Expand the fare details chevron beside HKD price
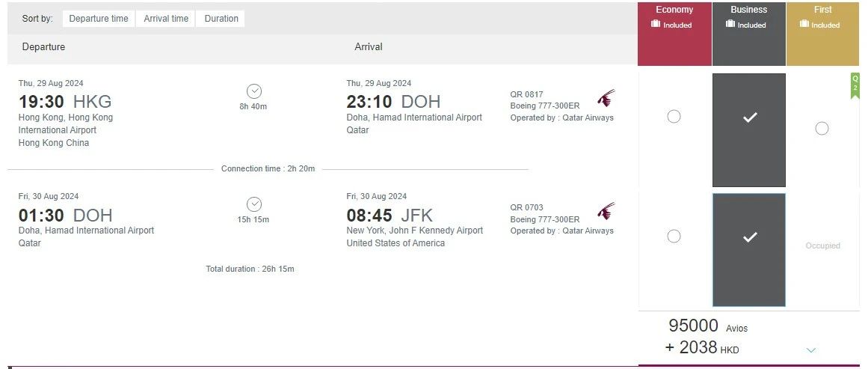 point(812,350)
